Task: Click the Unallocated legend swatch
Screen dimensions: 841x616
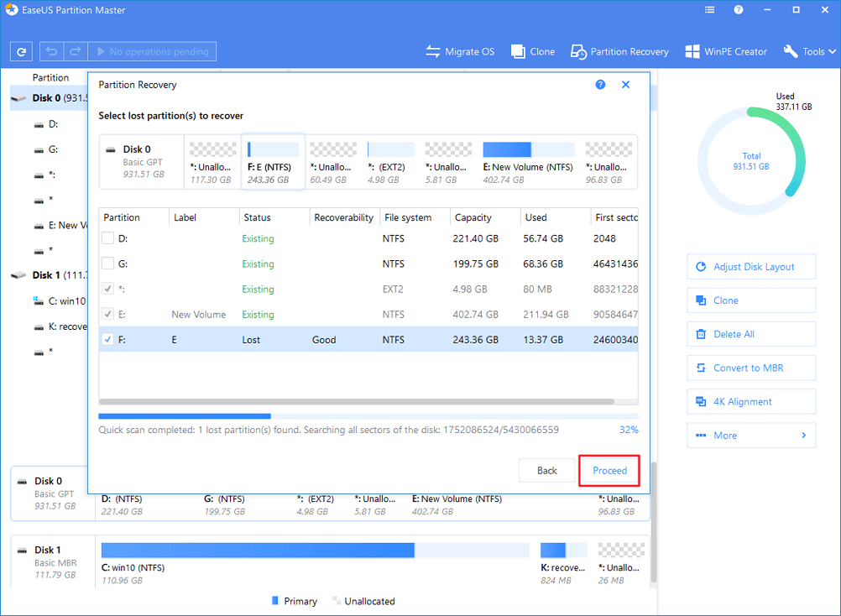Action: (337, 600)
